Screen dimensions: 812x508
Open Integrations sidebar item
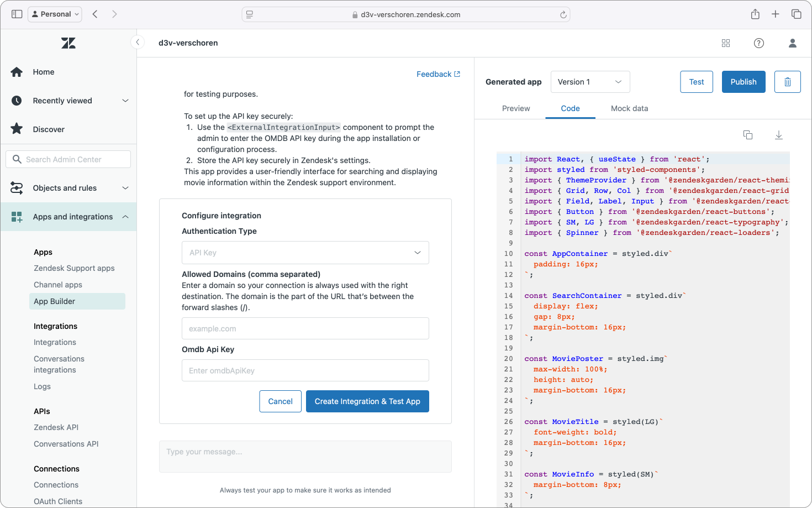(x=55, y=342)
